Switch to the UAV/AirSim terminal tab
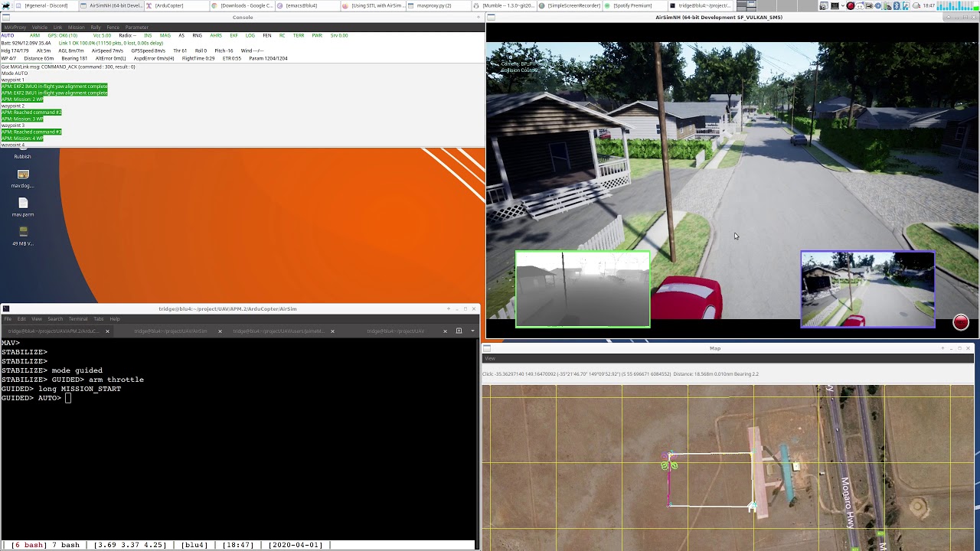 170,331
